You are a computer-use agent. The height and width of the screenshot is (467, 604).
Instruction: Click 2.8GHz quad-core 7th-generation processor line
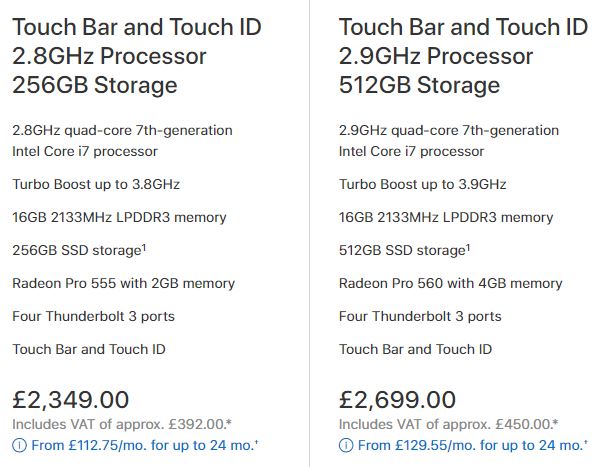122,141
